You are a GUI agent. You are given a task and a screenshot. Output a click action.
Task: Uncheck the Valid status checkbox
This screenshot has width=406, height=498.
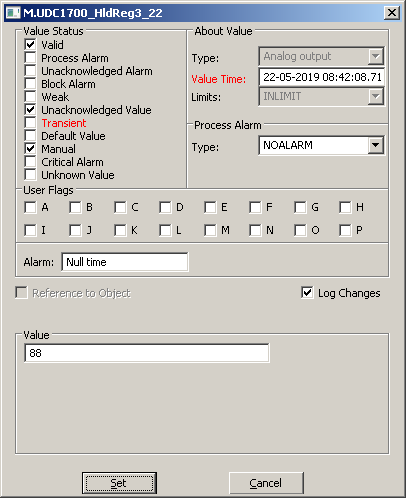(30, 44)
